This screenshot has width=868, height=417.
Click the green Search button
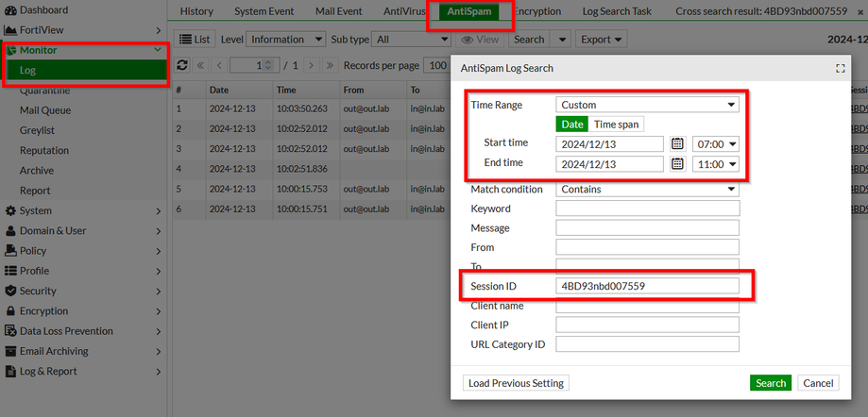pos(771,383)
